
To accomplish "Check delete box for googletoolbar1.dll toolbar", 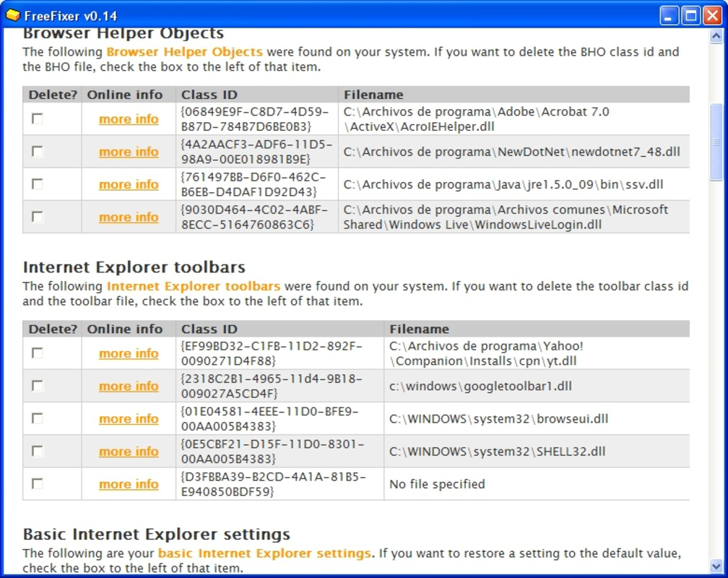I will coord(37,386).
